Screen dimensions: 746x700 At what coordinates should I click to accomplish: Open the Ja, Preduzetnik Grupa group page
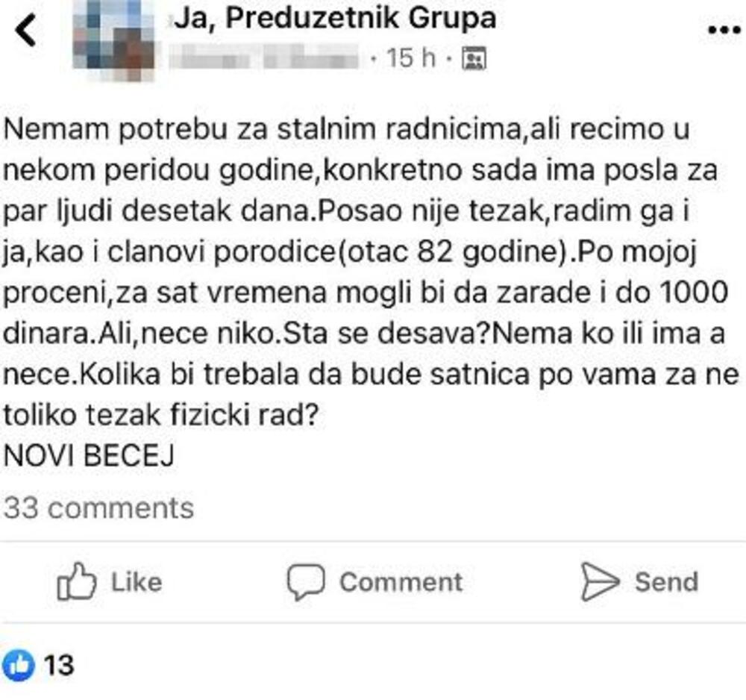335,19
